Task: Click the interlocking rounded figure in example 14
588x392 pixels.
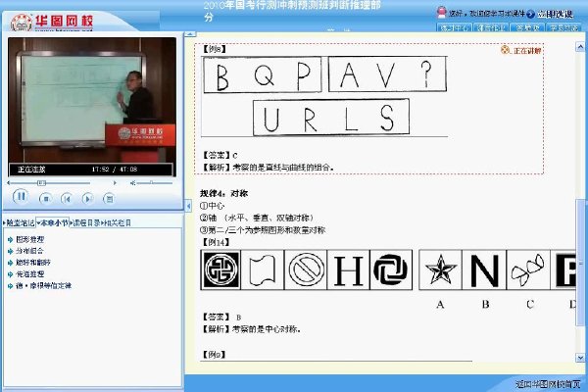Action: coord(391,269)
